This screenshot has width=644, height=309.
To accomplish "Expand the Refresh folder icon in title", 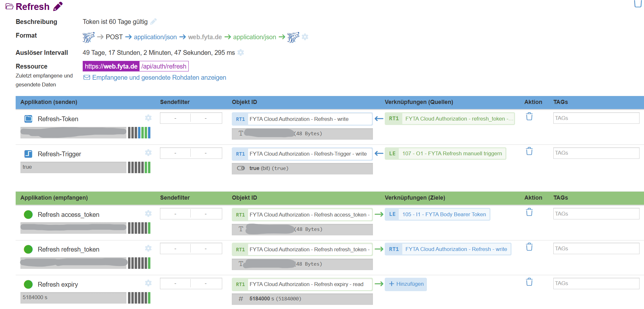I will [x=9, y=6].
